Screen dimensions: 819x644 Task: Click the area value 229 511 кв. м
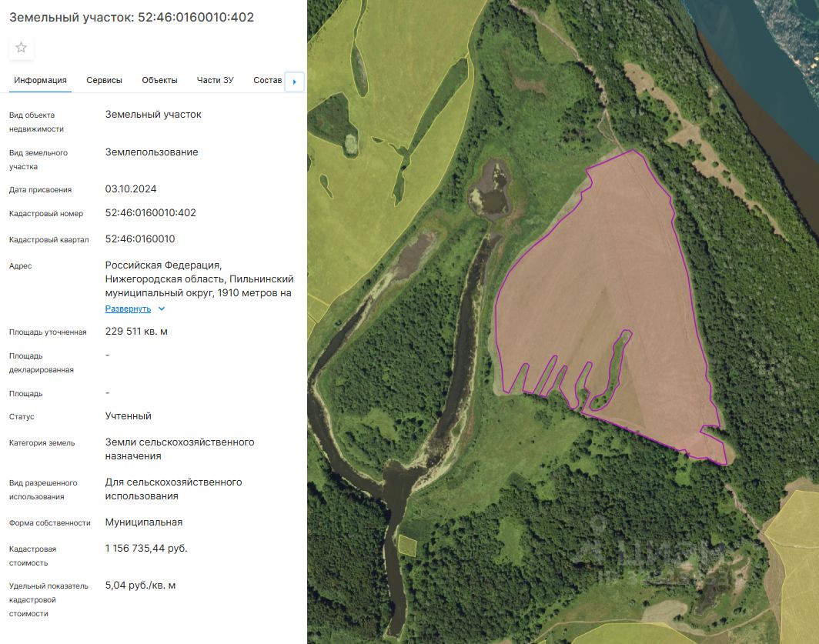(x=136, y=331)
